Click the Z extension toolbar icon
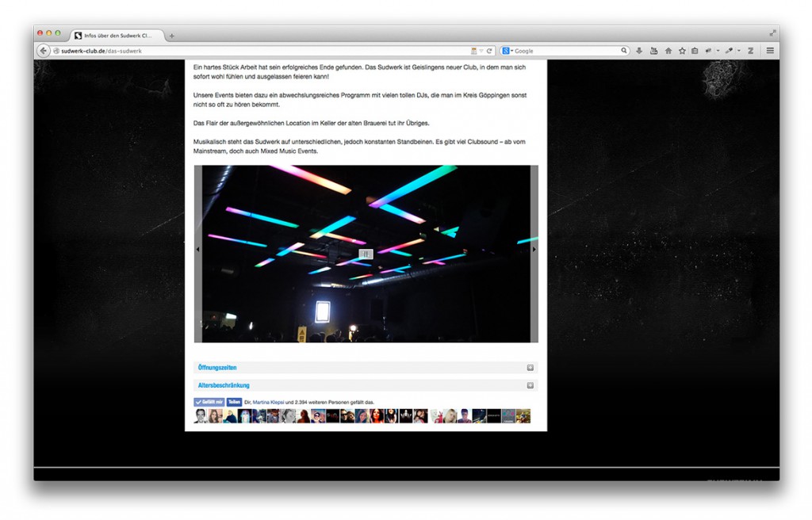The width and height of the screenshot is (812, 520). [x=750, y=51]
